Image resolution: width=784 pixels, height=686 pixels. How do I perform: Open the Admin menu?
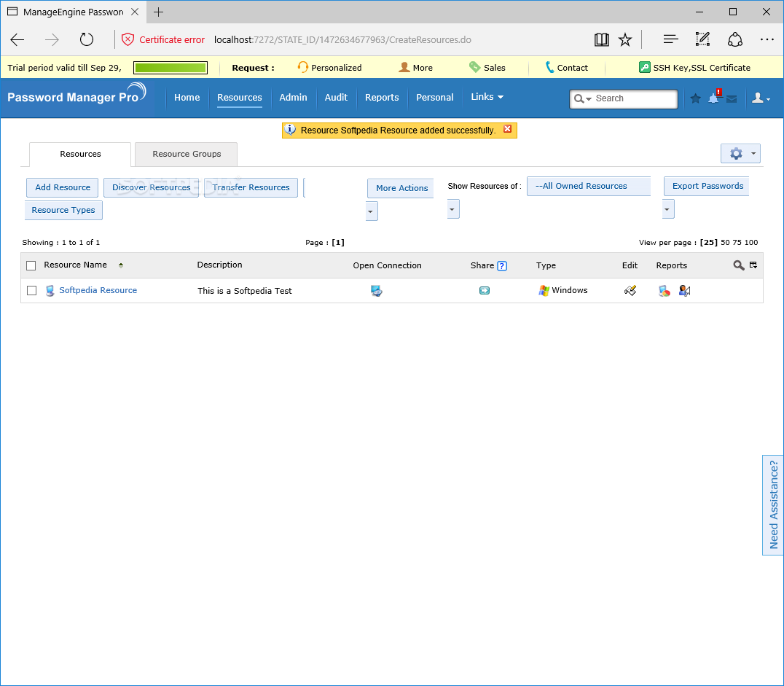click(293, 98)
